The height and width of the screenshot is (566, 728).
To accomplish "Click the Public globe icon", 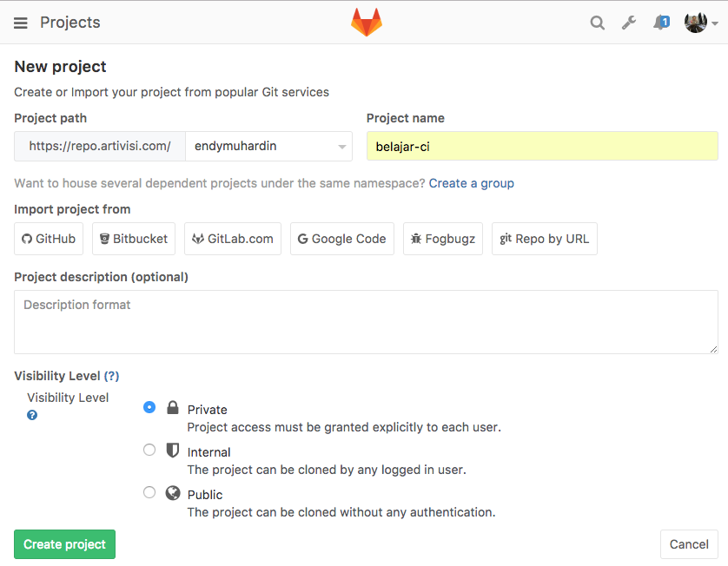I will 173,493.
